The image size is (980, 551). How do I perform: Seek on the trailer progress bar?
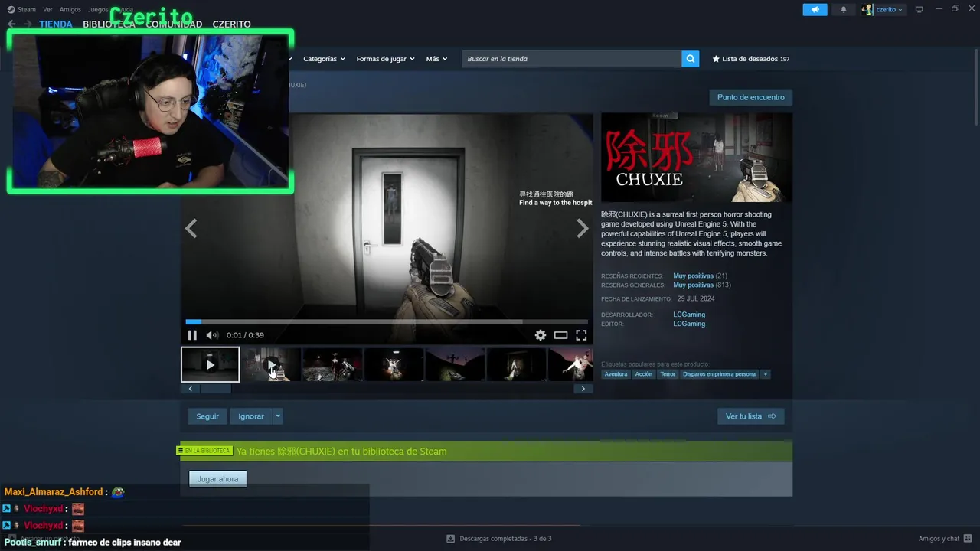(387, 322)
